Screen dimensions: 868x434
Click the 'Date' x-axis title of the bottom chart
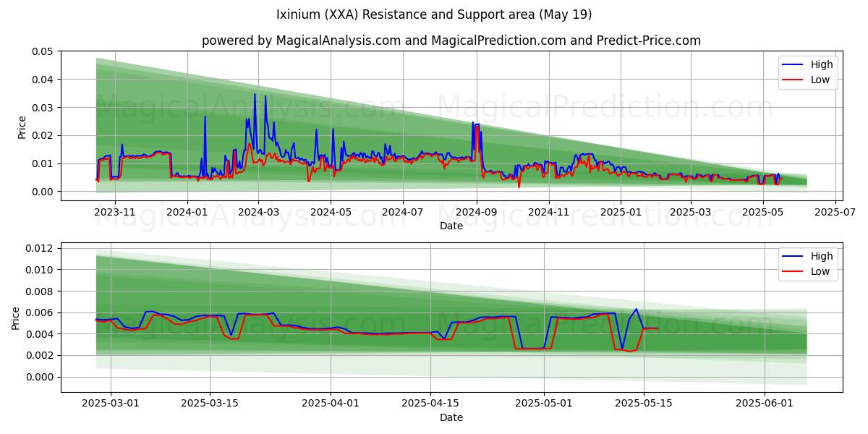coord(451,417)
